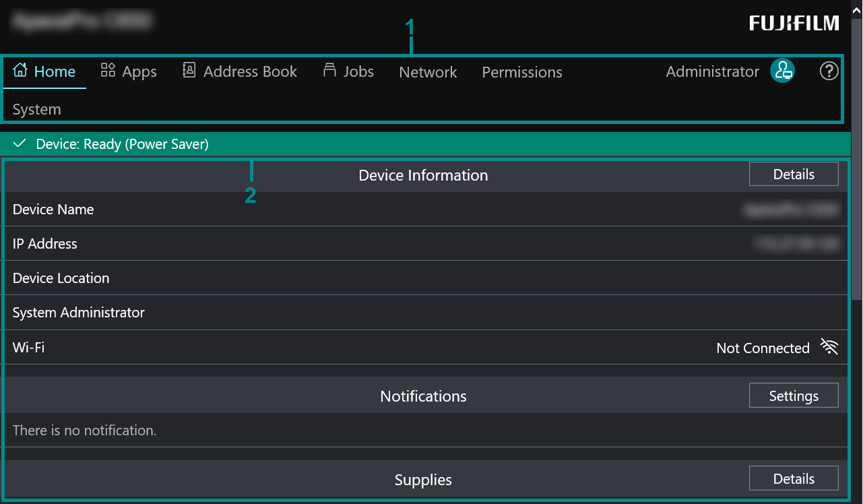The image size is (863, 504).
Task: Select the Jobs printer icon
Action: pyautogui.click(x=329, y=69)
